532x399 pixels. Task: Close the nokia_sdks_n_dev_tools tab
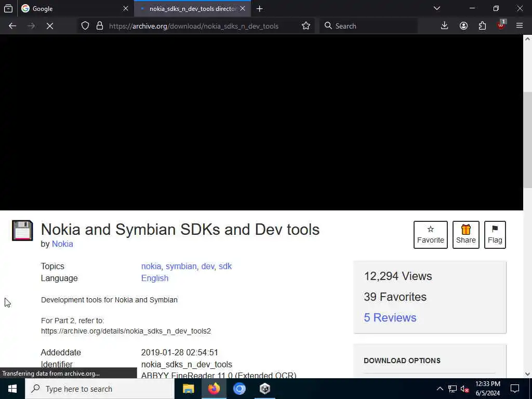[243, 8]
